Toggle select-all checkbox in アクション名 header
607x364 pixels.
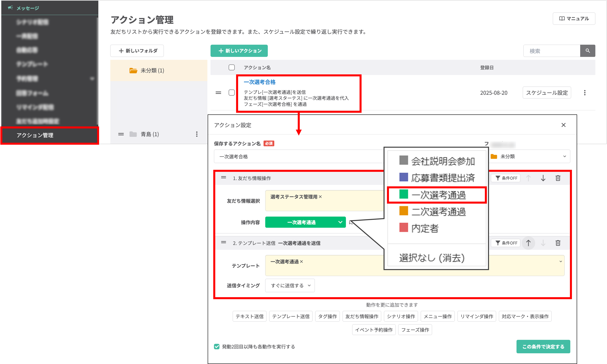click(x=231, y=67)
